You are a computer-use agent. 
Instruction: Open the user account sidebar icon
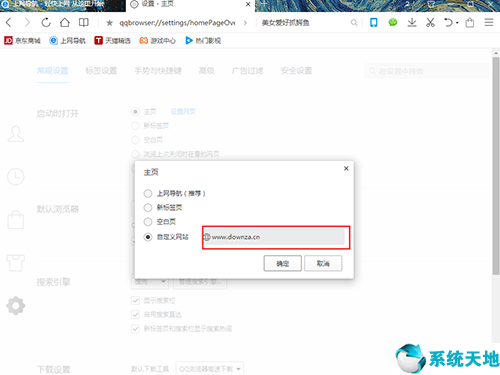click(16, 134)
